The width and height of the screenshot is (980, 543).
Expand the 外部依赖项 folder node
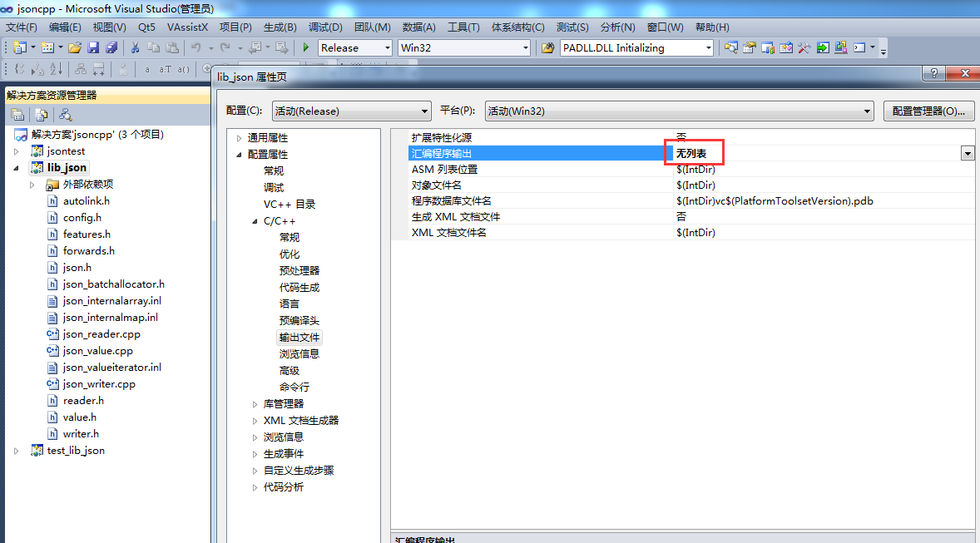click(32, 185)
